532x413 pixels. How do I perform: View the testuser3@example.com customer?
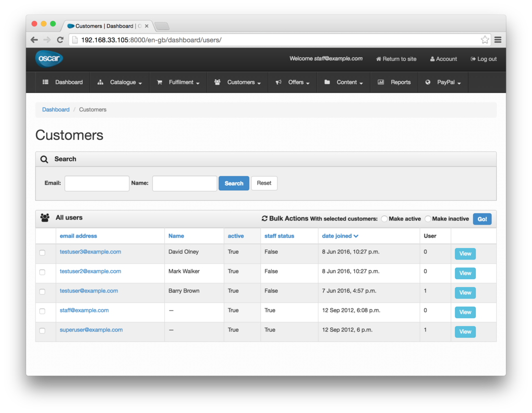(465, 254)
